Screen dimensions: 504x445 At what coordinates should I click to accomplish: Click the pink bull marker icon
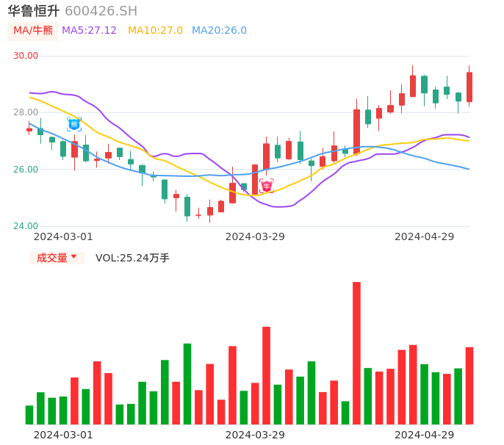266,186
